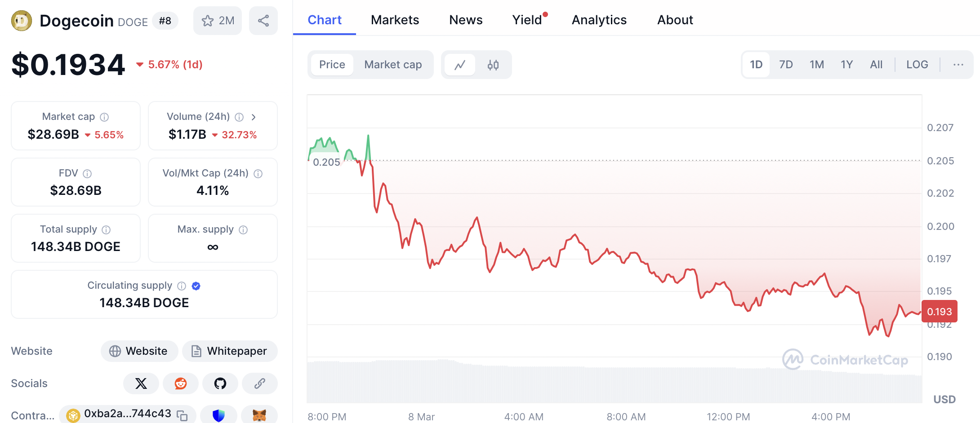Select the line chart icon

click(459, 65)
